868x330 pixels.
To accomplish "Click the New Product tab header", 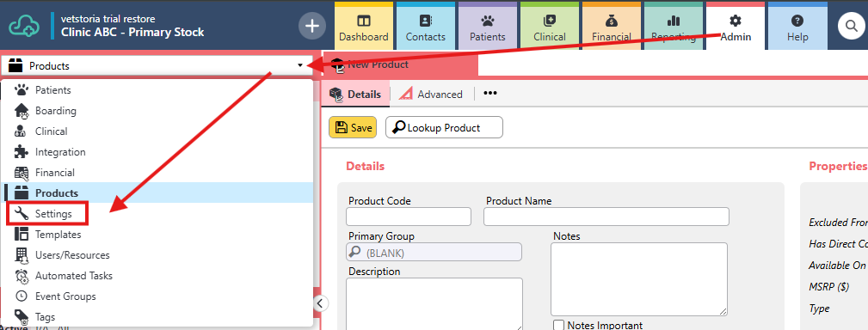I will (400, 64).
